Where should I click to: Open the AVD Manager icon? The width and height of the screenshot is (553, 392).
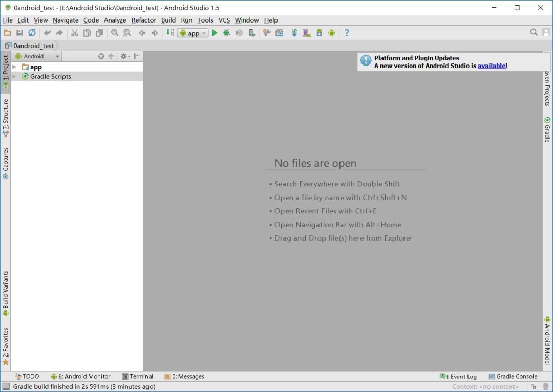[307, 33]
